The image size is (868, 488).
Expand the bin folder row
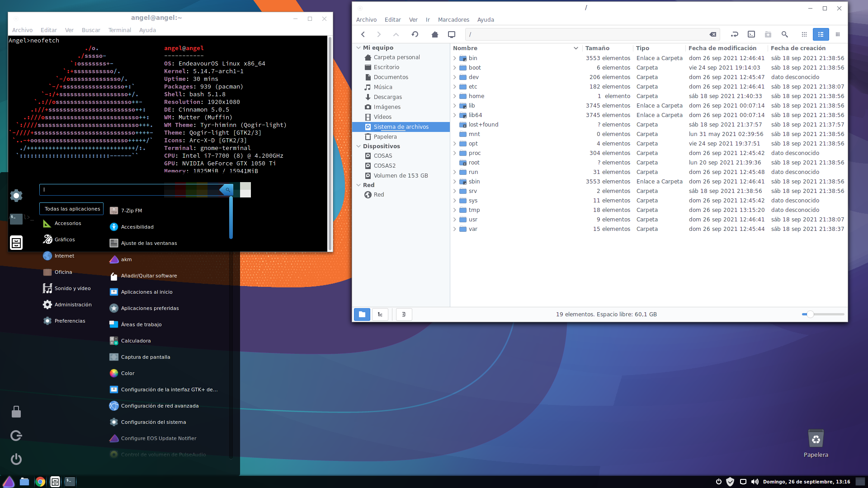(x=455, y=58)
